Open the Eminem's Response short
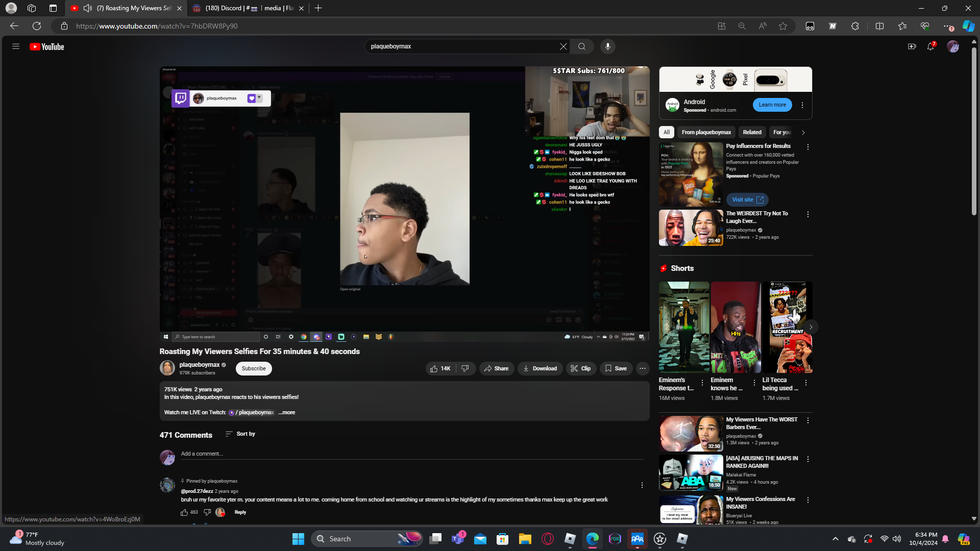This screenshot has width=980, height=551. pos(684,328)
